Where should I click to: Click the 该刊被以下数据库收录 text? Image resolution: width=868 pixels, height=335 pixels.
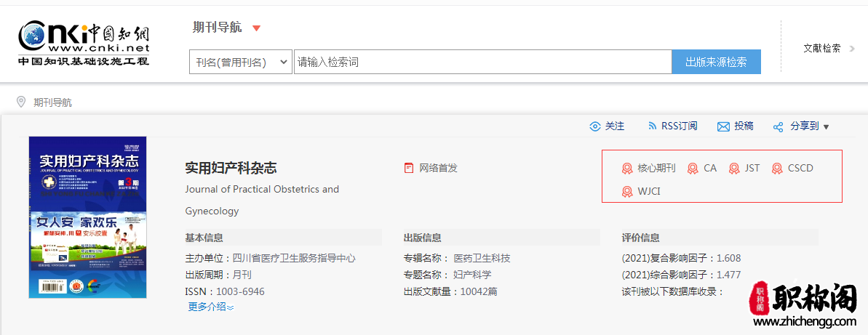coord(672,291)
